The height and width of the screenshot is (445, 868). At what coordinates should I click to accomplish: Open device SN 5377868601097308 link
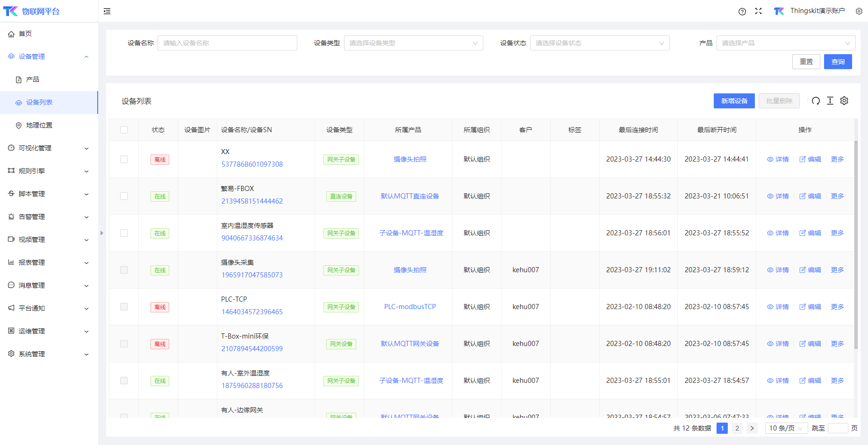click(252, 164)
